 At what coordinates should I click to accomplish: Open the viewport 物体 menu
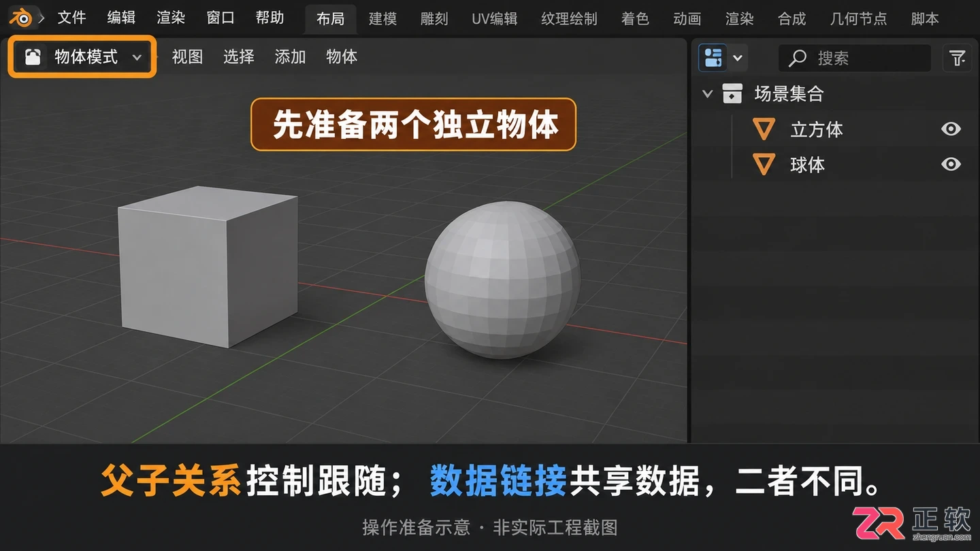[x=342, y=56]
